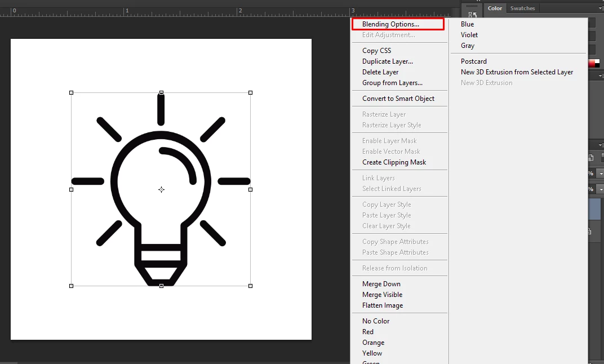Viewport: 604px width, 364px height.
Task: Click the red-to-white color ramp end
Action: tap(594, 63)
